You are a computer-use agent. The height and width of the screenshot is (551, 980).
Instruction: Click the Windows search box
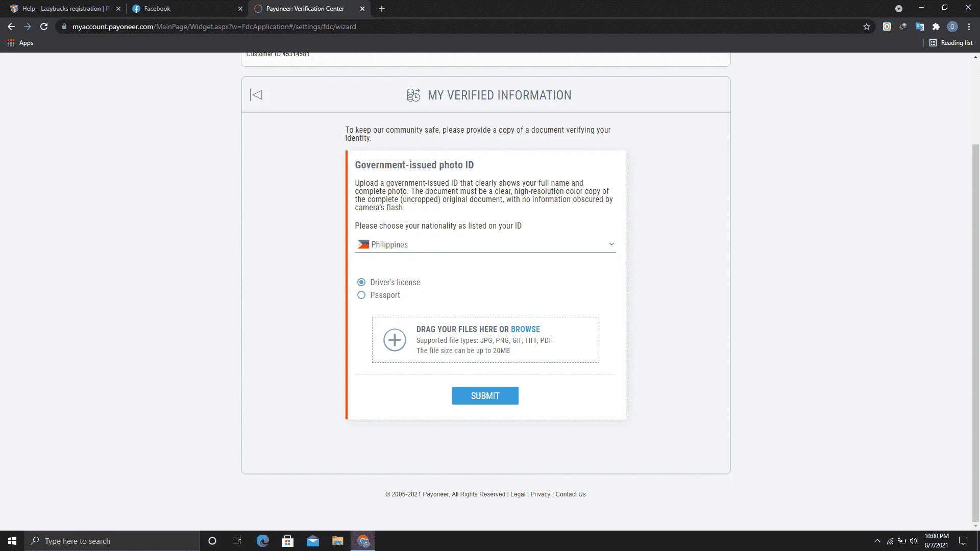coord(112,541)
